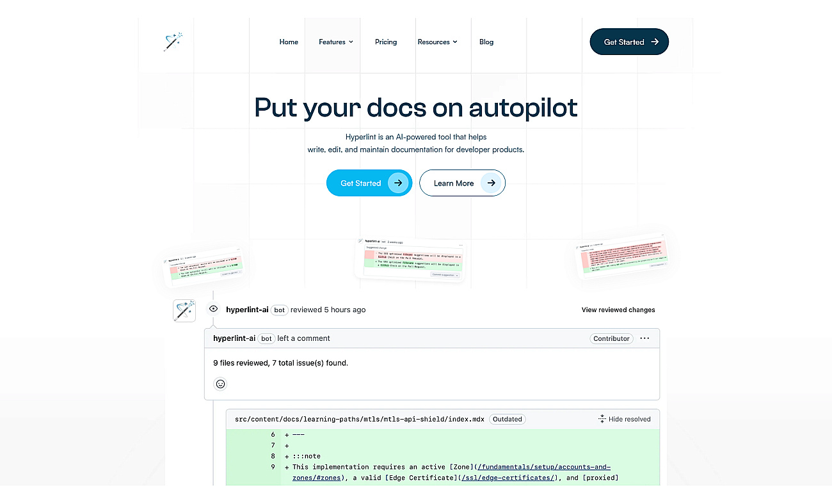Click the Learn More button
This screenshot has height=504, width=832.
click(462, 183)
